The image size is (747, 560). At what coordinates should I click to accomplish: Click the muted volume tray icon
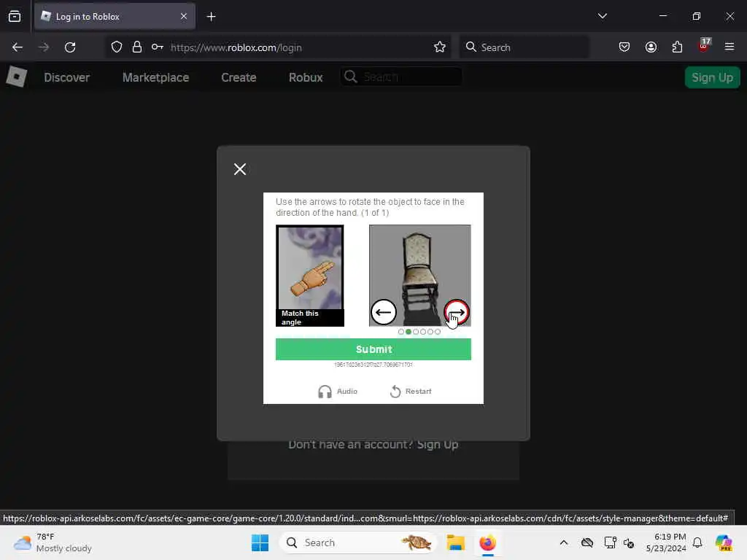pos(629,542)
